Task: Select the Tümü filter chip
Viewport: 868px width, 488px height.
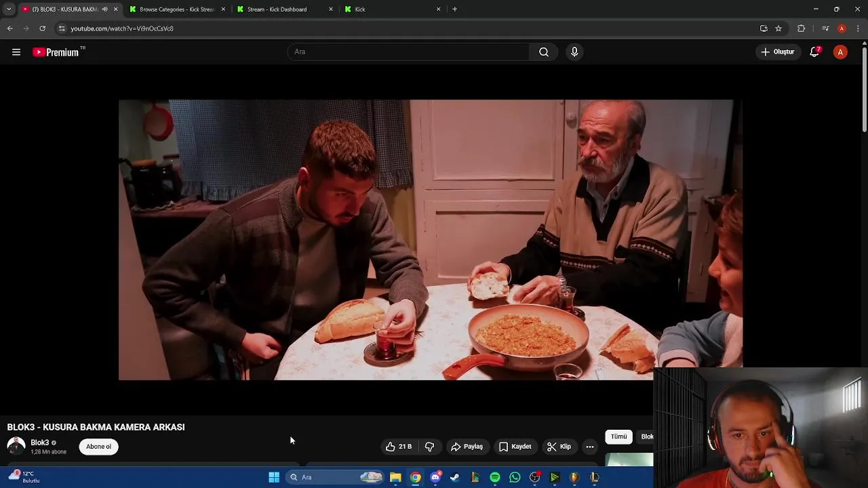Action: (618, 436)
